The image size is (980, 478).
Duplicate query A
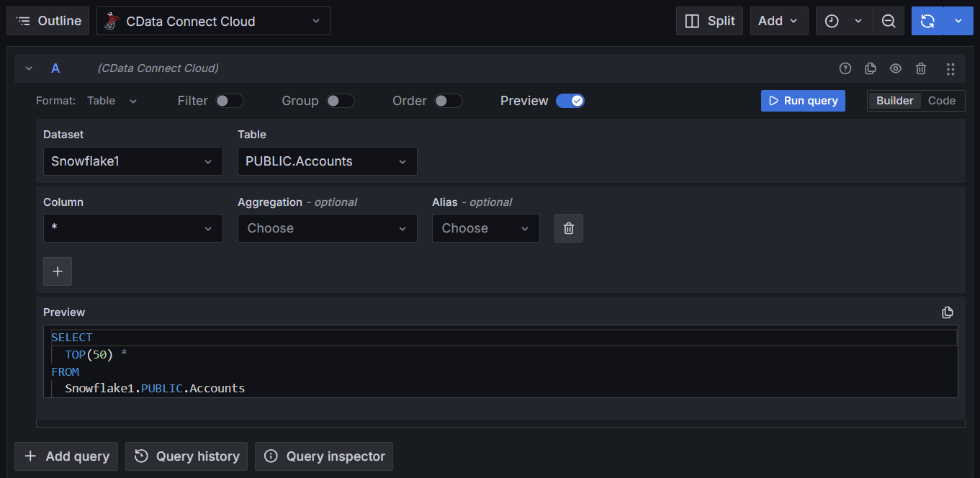[870, 68]
